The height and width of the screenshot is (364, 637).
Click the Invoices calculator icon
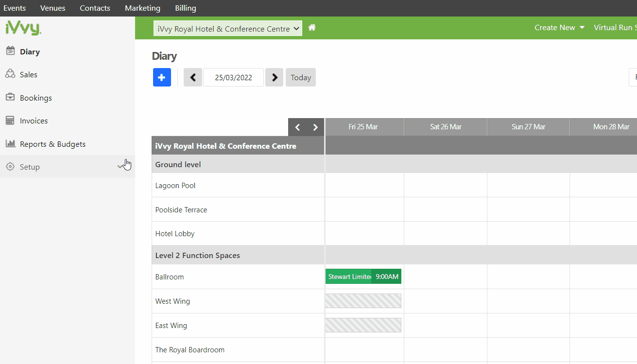(10, 121)
